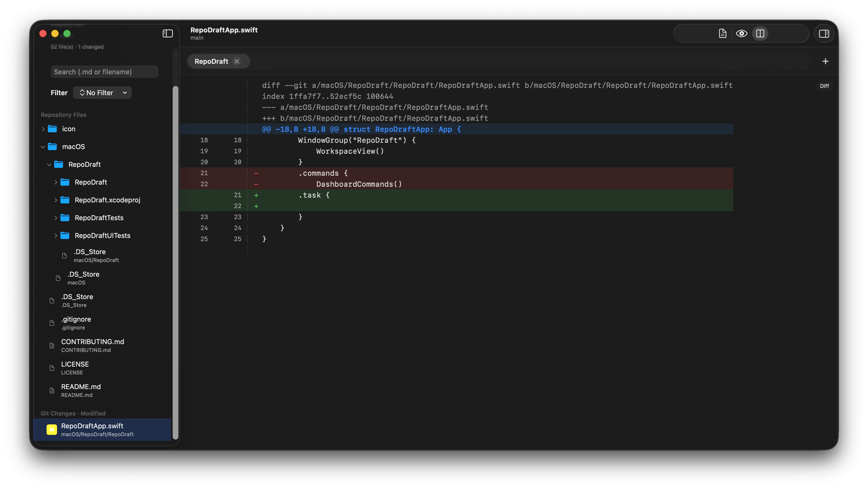Viewport: 868px width, 489px height.
Task: Click the file icon beside .gitignore
Action: (52, 323)
